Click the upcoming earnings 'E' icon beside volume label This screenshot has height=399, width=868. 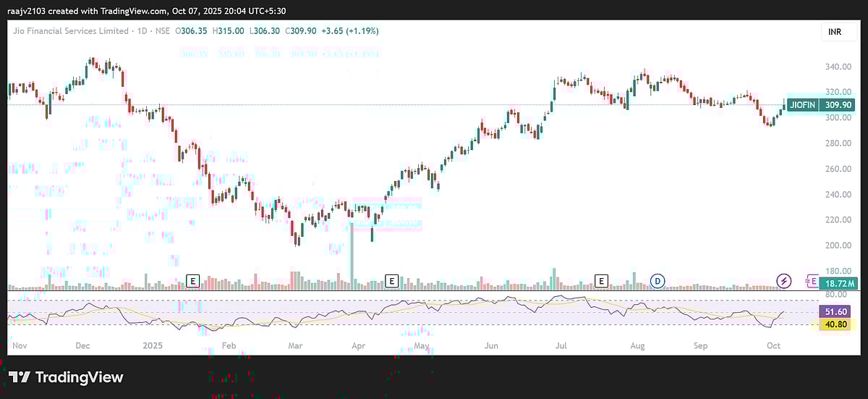[812, 281]
